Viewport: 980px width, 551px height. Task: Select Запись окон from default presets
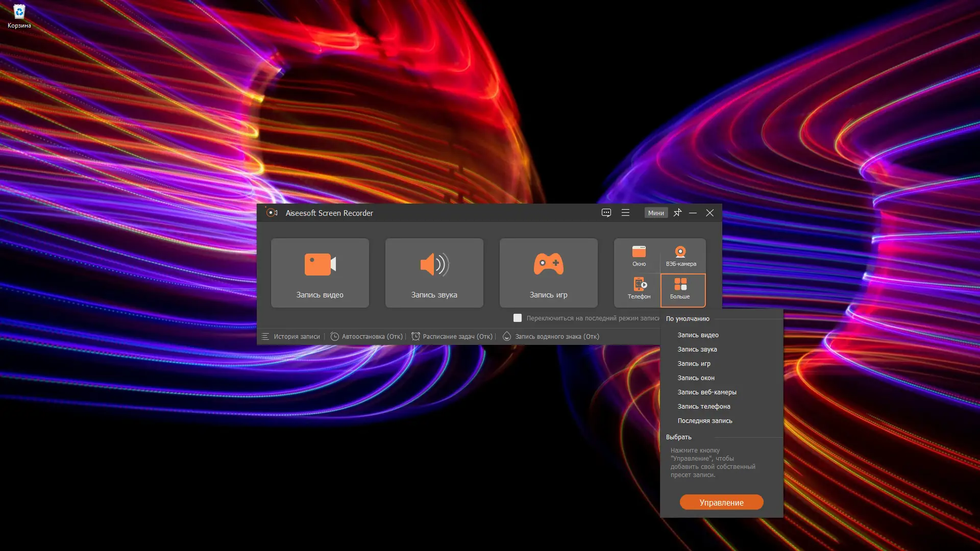696,378
